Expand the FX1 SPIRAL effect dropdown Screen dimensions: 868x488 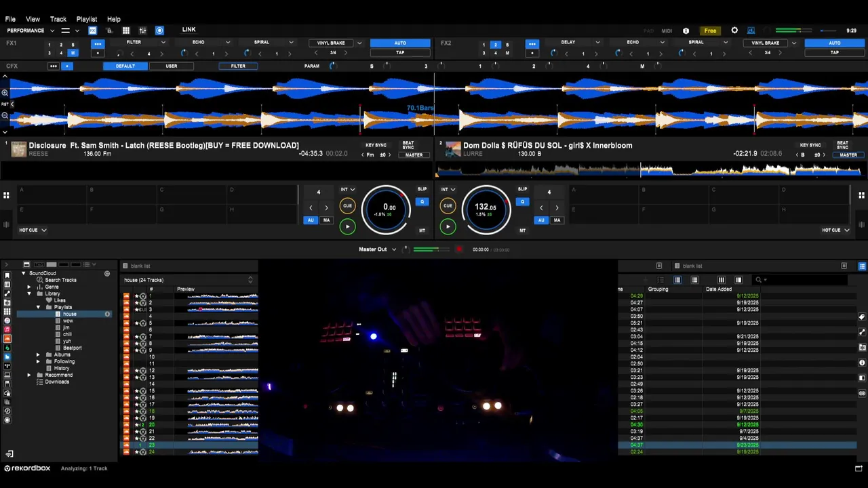click(291, 42)
